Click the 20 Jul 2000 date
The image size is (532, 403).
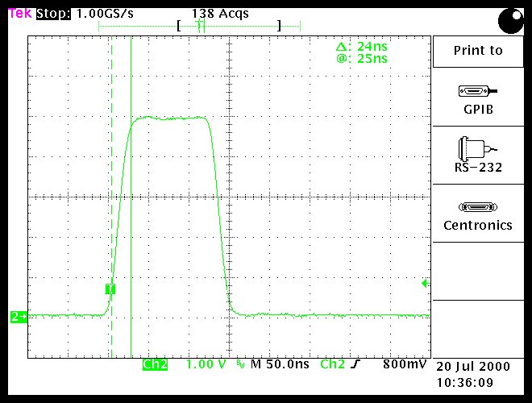[473, 367]
